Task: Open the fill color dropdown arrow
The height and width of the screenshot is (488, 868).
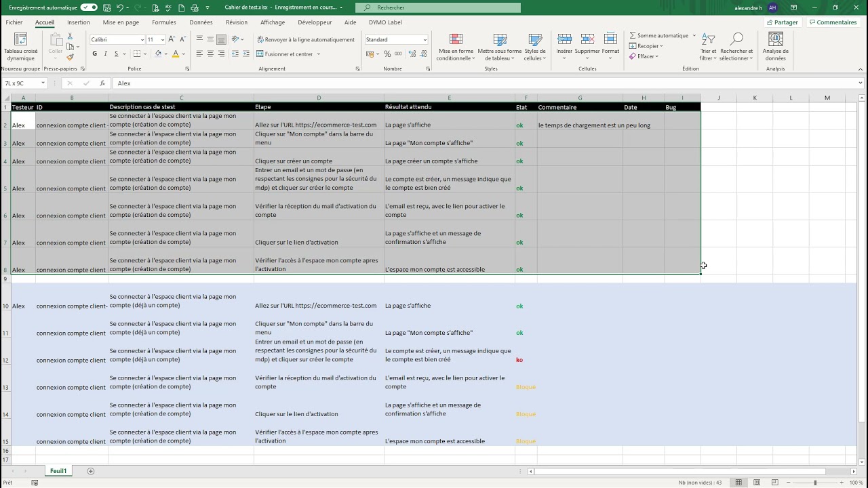Action: point(166,54)
